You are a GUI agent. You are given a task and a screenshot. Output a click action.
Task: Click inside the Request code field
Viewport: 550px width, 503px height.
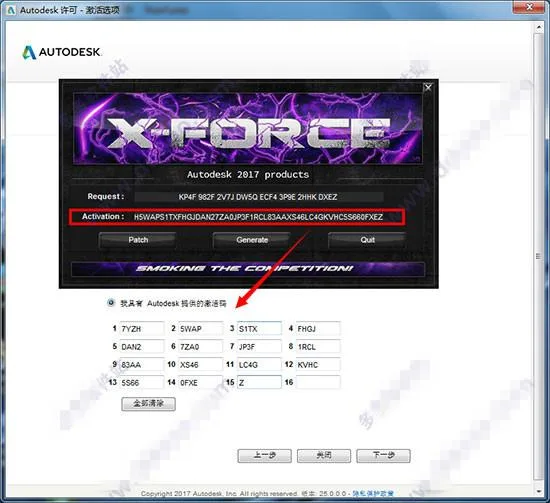click(259, 197)
